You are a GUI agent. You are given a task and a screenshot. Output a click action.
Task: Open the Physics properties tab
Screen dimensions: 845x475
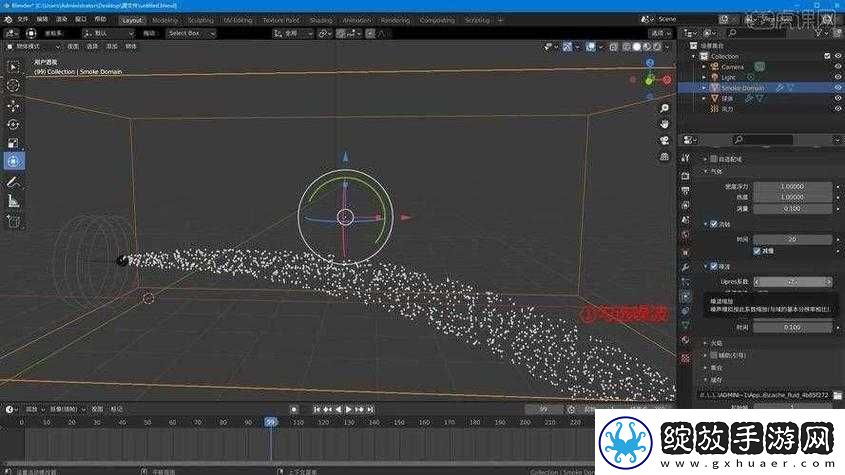coord(685,297)
